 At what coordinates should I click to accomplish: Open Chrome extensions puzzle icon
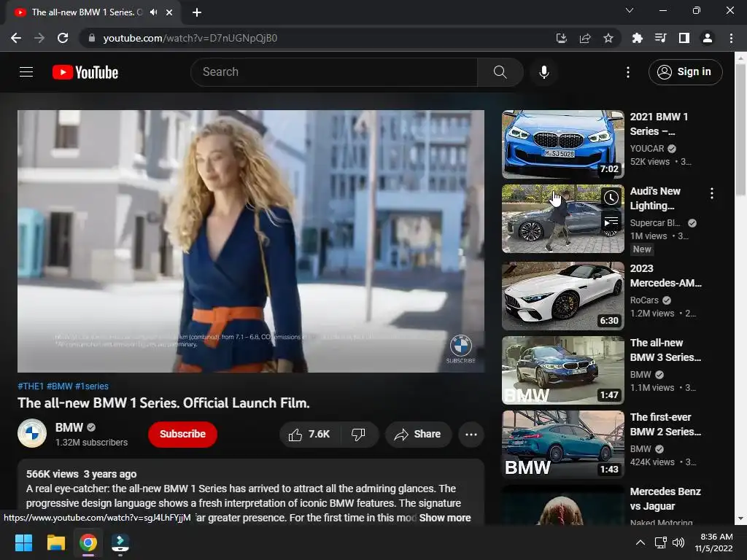pyautogui.click(x=637, y=38)
